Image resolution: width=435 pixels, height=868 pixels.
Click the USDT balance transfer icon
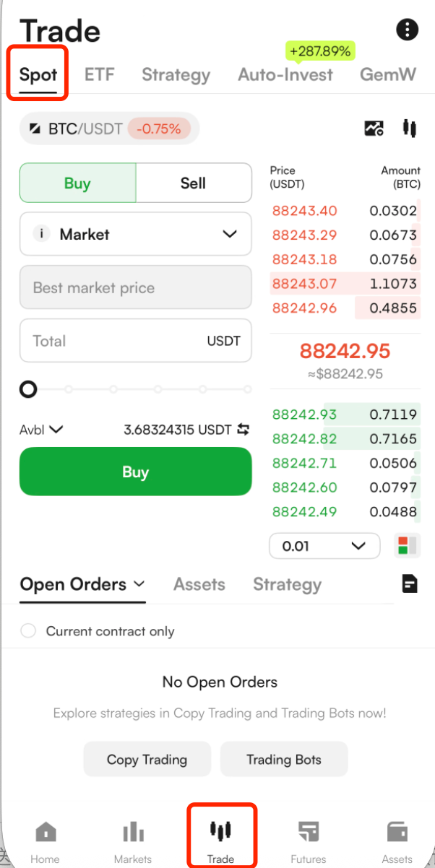click(244, 430)
